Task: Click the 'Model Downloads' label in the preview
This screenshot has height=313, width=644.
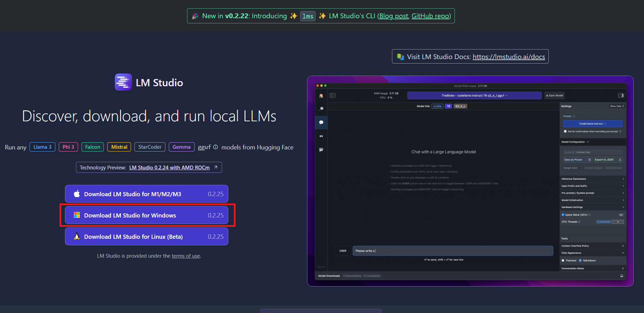Action: point(329,276)
